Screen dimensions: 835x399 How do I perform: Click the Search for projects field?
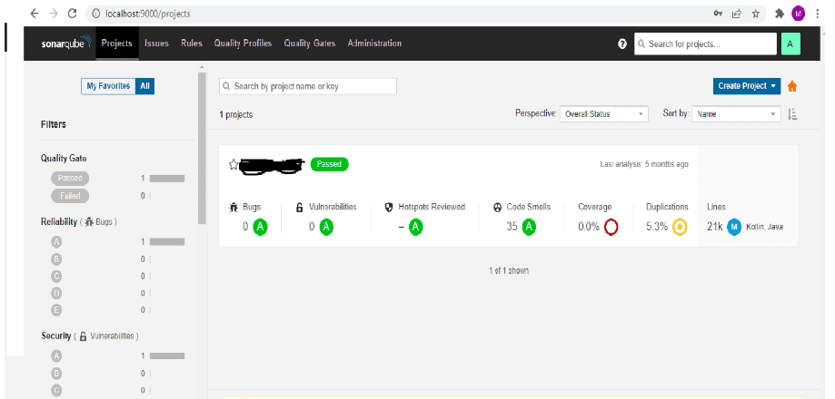(x=705, y=44)
